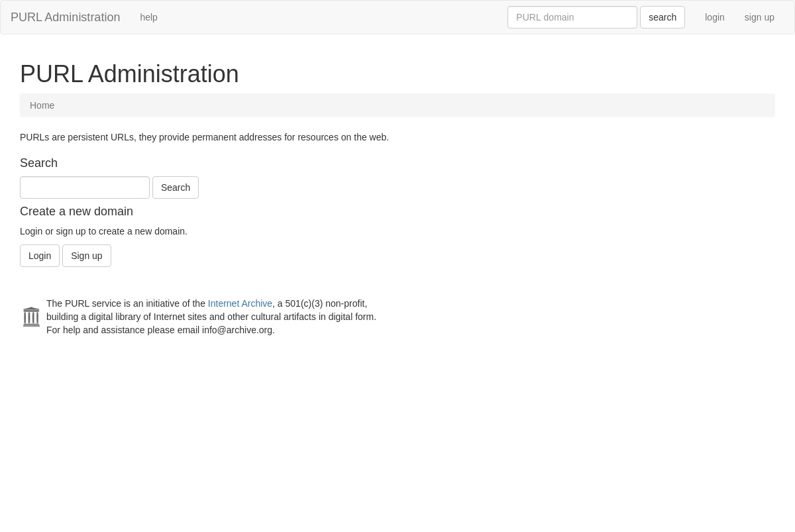Open the sign up link in navbar
The height and width of the screenshot is (532, 795).
point(759,17)
